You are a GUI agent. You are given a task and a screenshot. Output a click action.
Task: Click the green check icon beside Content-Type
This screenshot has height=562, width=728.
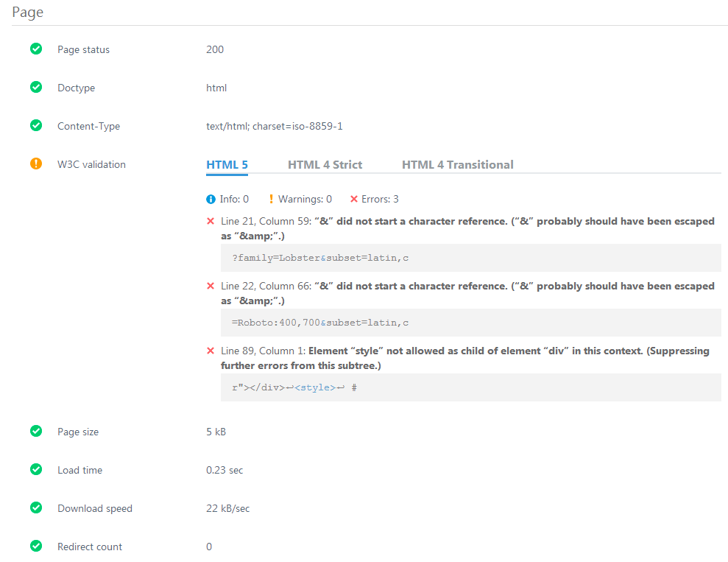pos(36,126)
